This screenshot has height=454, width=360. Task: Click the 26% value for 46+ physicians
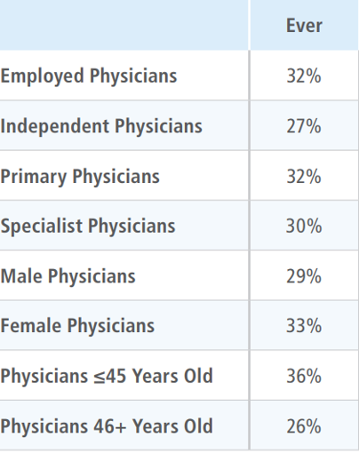tap(304, 426)
